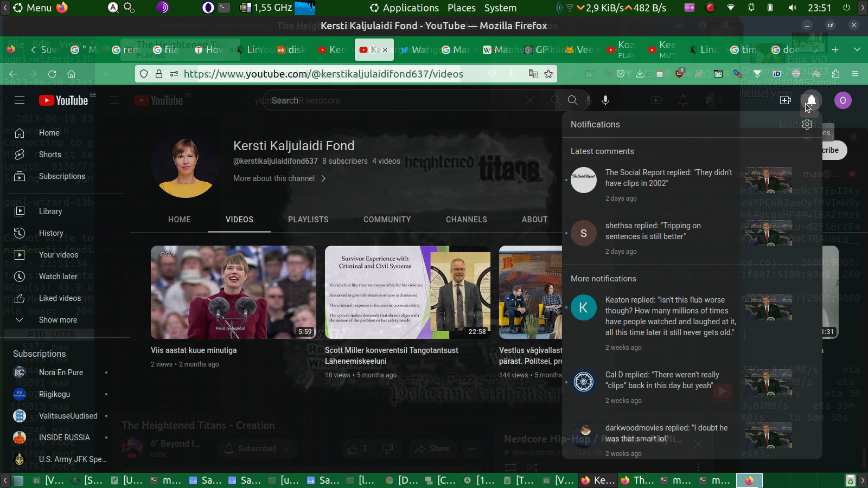This screenshot has width=868, height=488.
Task: Open the Firefox extensions puzzle icon
Action: pyautogui.click(x=835, y=74)
